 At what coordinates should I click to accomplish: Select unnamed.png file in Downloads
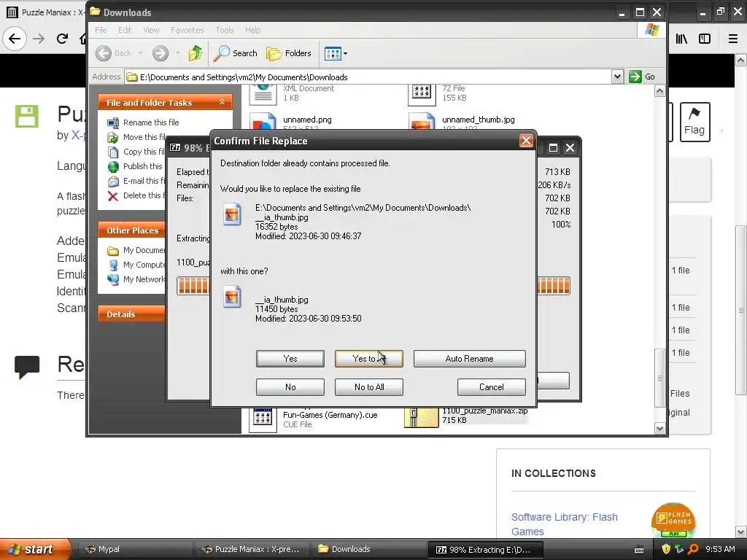click(x=307, y=120)
